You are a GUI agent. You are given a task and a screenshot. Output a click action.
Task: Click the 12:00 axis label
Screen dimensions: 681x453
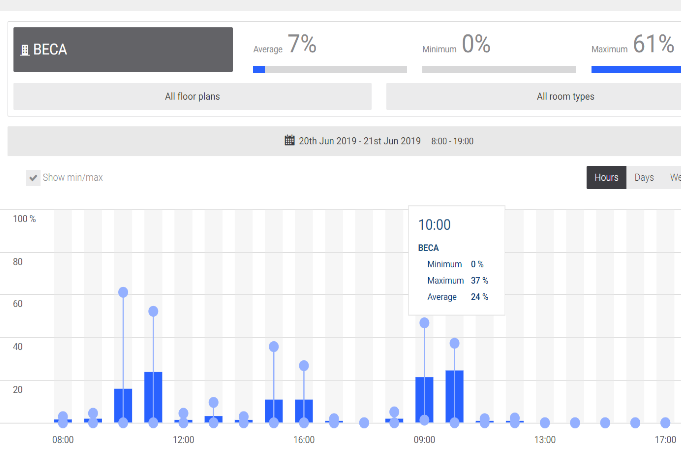coord(183,439)
